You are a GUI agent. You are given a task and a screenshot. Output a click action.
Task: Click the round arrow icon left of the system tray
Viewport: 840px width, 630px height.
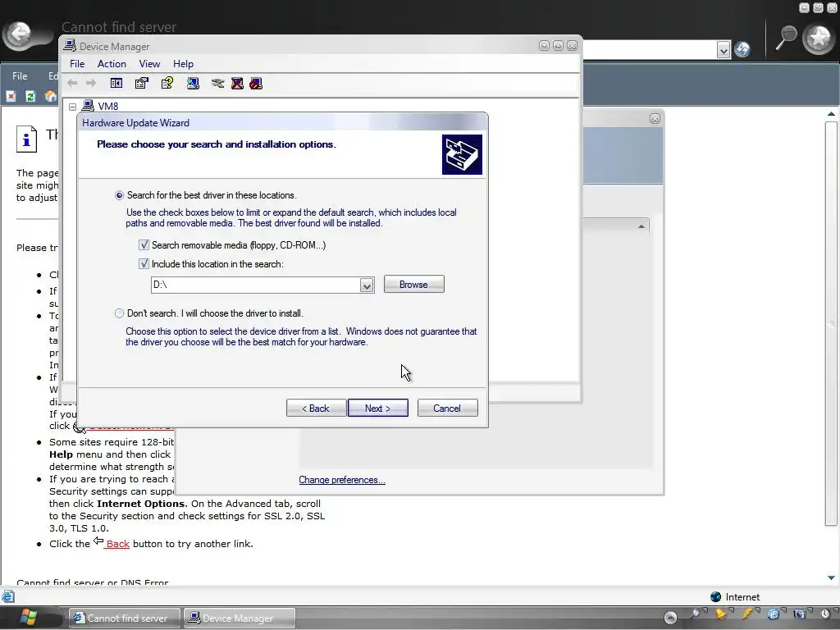click(670, 618)
